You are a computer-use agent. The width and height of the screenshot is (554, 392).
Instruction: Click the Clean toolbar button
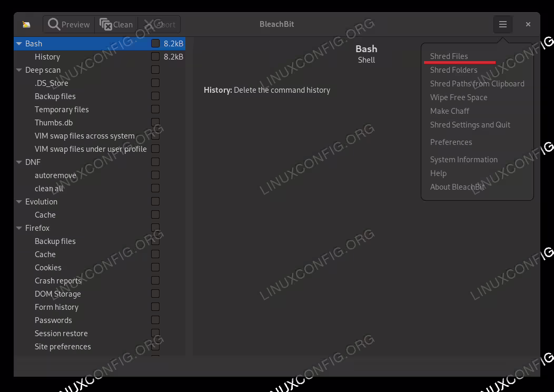[116, 24]
